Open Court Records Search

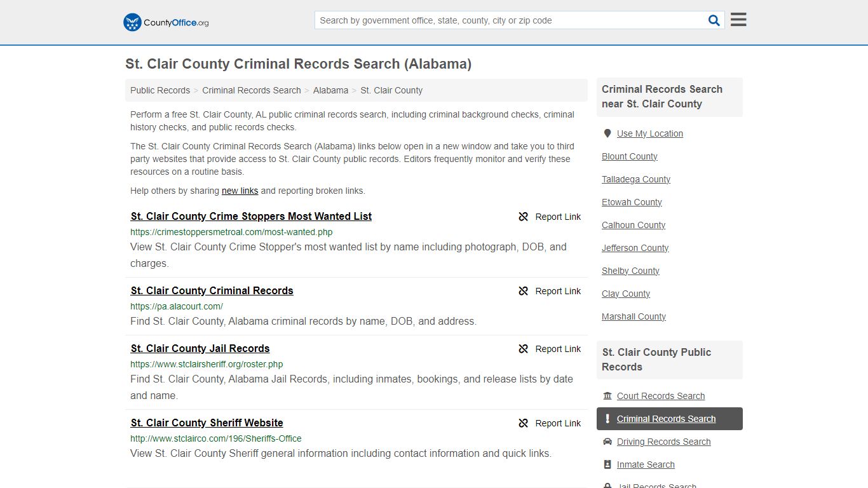[x=661, y=396]
